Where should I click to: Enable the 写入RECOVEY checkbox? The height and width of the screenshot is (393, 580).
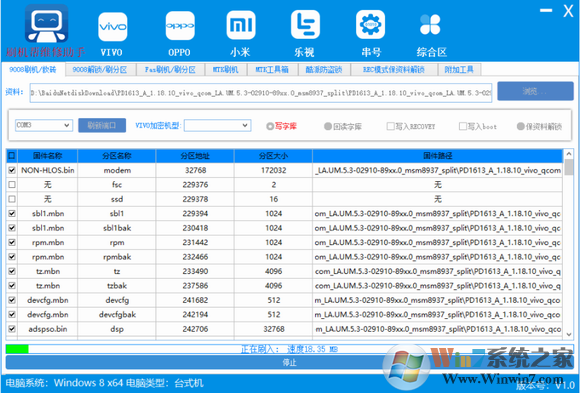click(390, 127)
